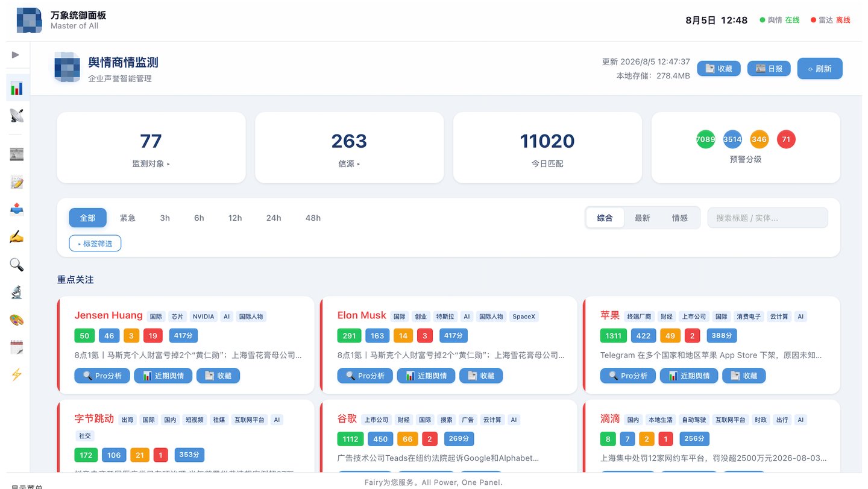
Task: Click 收藏 on the Jensen Huang card
Action: [x=218, y=376]
